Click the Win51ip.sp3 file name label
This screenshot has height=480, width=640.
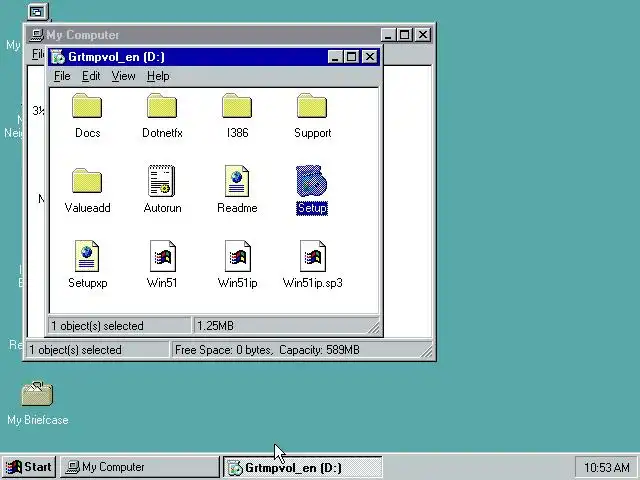(313, 283)
